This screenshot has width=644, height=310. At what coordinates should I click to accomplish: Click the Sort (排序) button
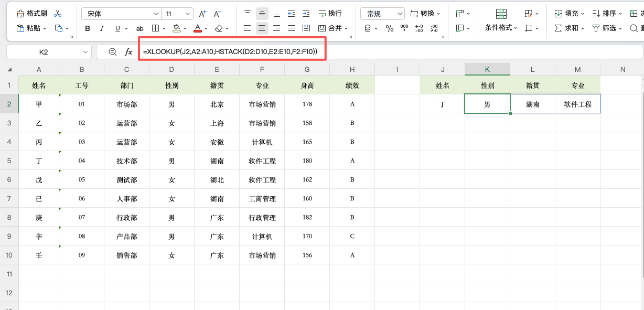coord(607,14)
